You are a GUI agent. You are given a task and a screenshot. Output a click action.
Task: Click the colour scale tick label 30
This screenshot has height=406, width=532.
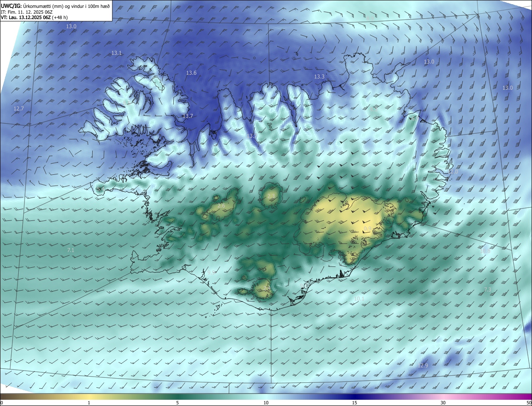[443, 403]
